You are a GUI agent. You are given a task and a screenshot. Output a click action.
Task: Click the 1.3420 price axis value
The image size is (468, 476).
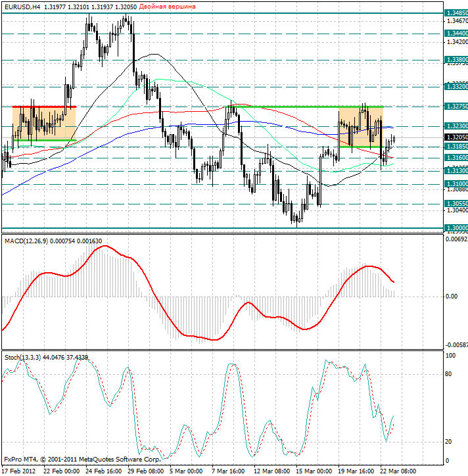pos(456,41)
